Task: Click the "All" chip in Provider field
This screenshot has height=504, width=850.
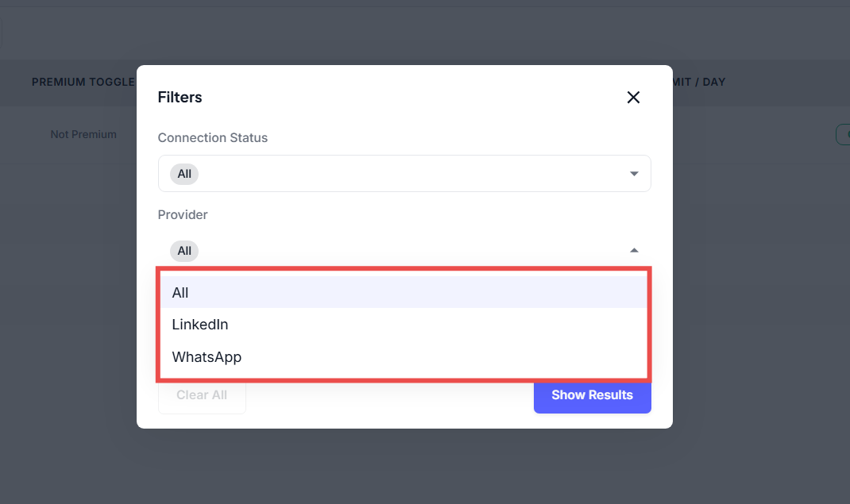Action: 184,251
